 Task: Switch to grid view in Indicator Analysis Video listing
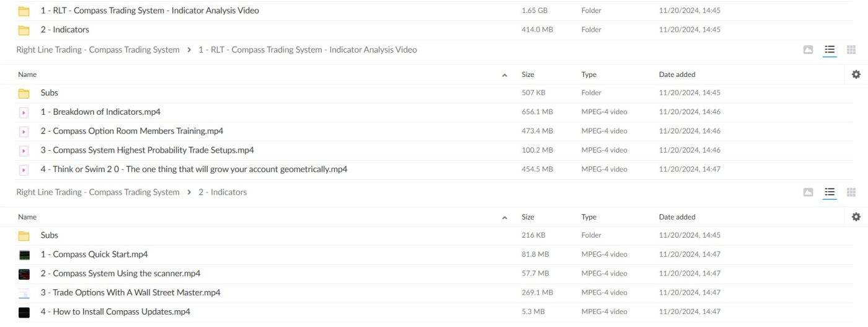tap(851, 50)
